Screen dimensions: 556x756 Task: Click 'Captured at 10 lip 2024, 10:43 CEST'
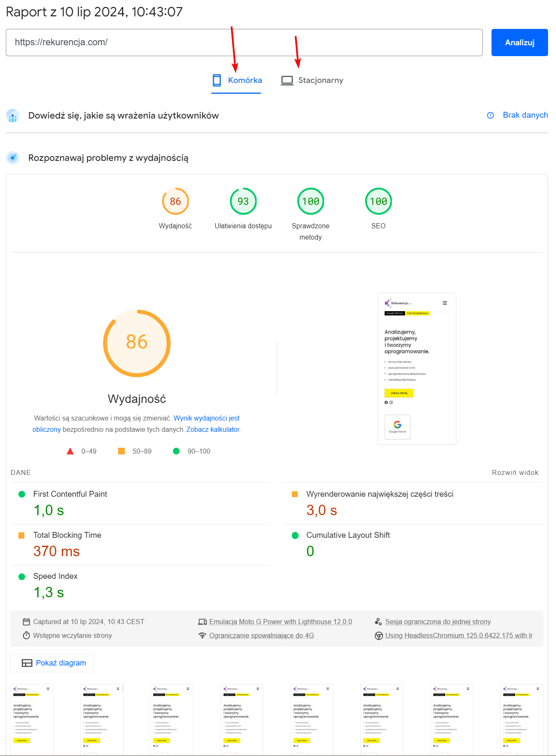(89, 622)
